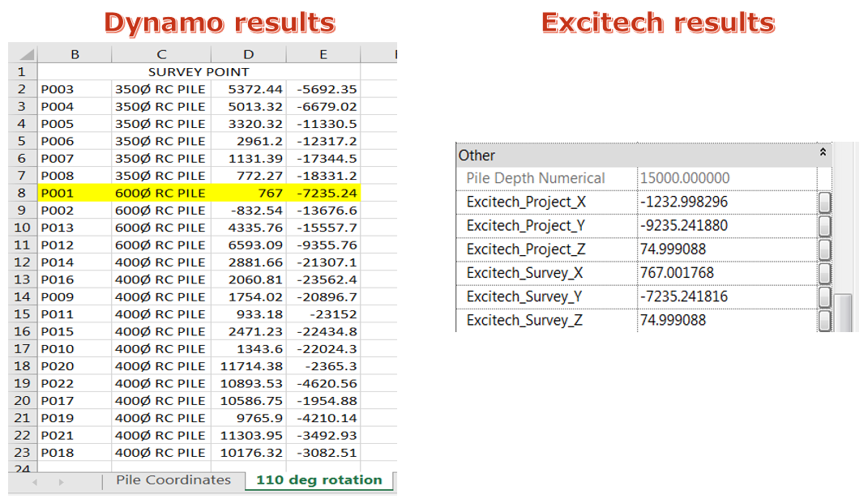Viewport: 868px width, 503px height.
Task: Click the Excitech_Survey_Z value field
Action: click(x=727, y=321)
